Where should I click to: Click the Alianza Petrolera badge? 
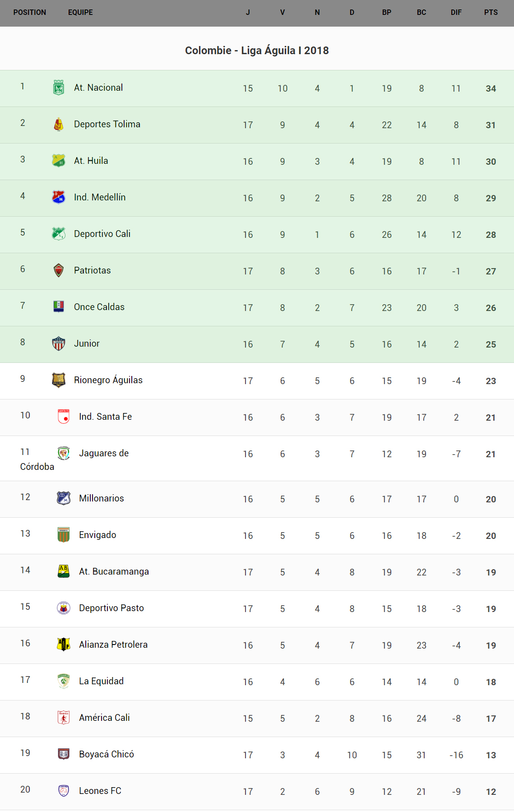tap(64, 645)
